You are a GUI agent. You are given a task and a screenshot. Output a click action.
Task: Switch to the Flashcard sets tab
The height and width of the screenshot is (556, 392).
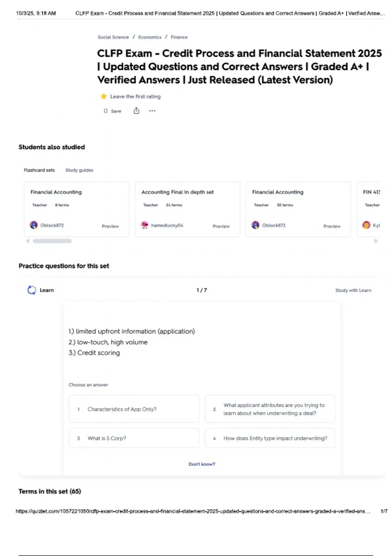coord(39,170)
